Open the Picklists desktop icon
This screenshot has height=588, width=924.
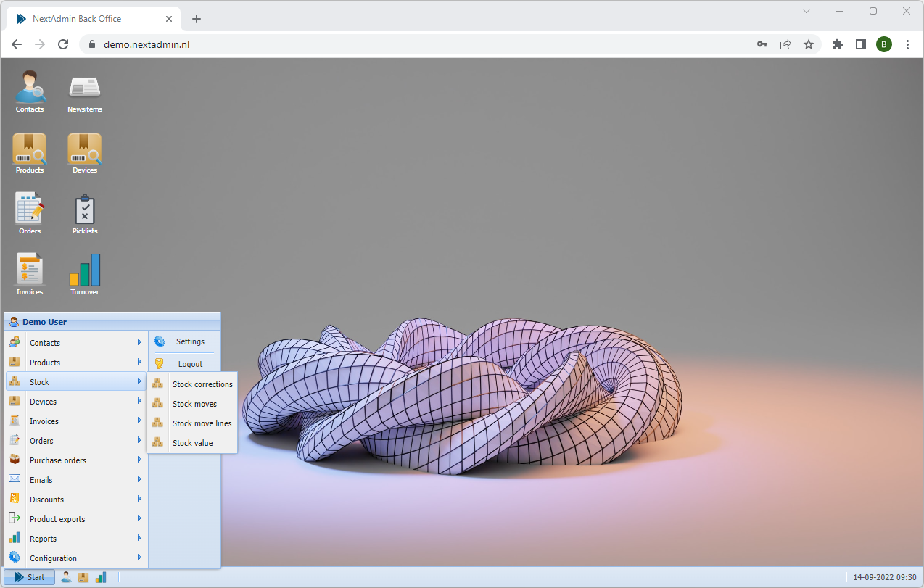85,213
